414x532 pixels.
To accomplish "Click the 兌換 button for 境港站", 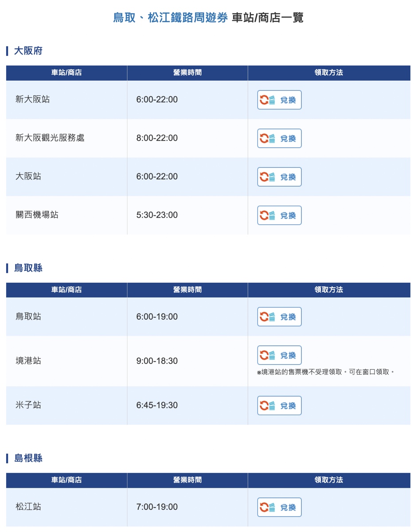I will pyautogui.click(x=279, y=356).
